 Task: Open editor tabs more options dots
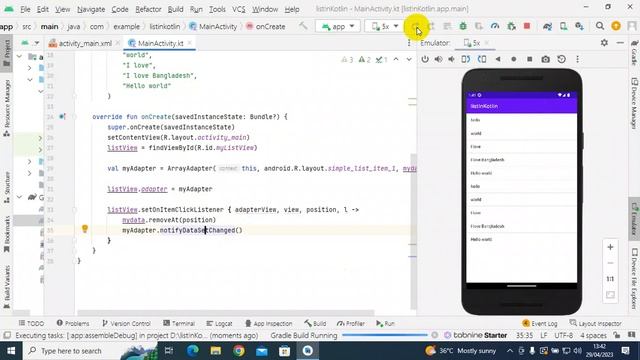pyautogui.click(x=409, y=43)
